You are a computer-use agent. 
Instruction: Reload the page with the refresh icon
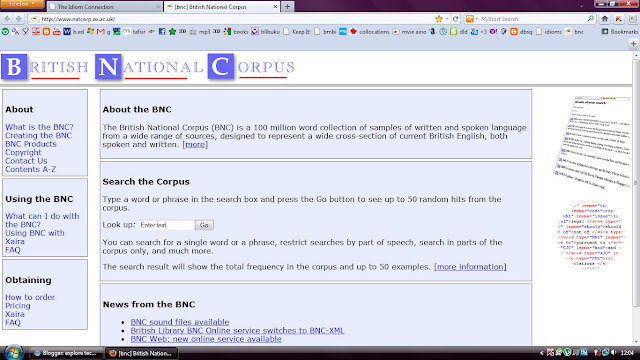coord(456,19)
